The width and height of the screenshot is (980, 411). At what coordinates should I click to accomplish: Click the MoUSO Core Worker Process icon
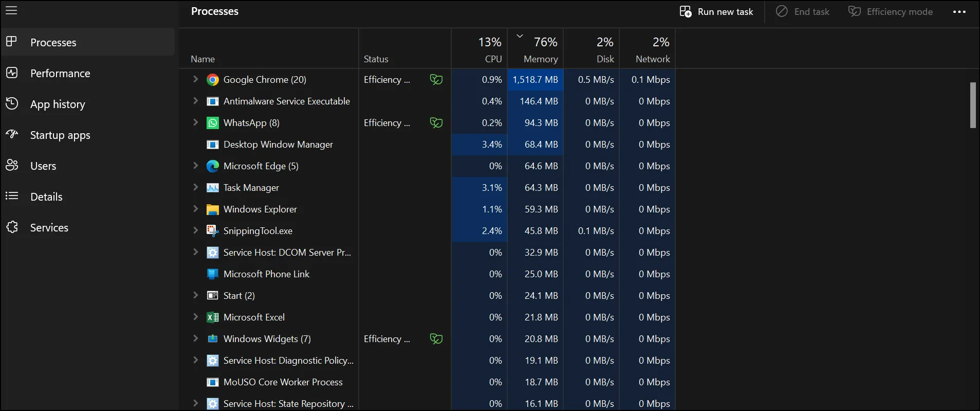pos(212,382)
